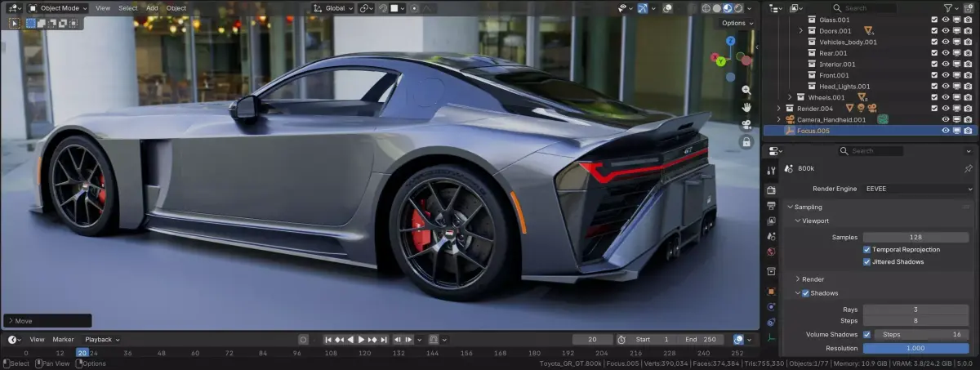Open the viewport Select menu
The image size is (980, 370).
pos(128,8)
